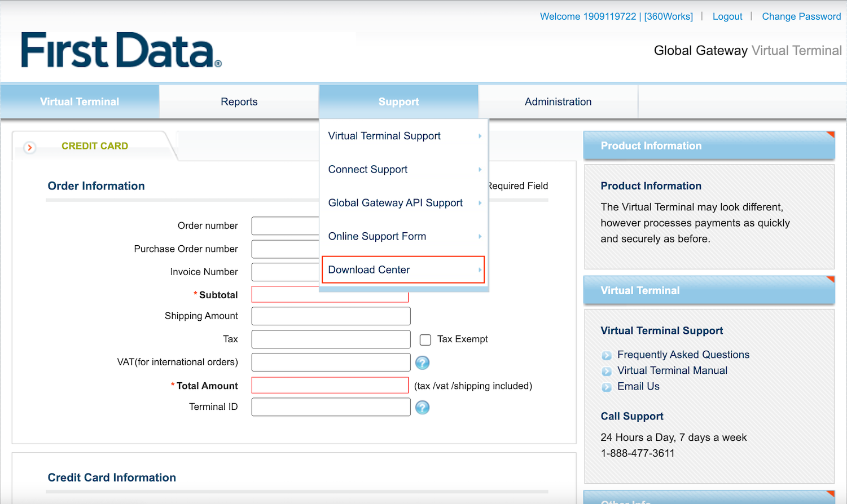
Task: Open the Email Us link
Action: (x=638, y=386)
